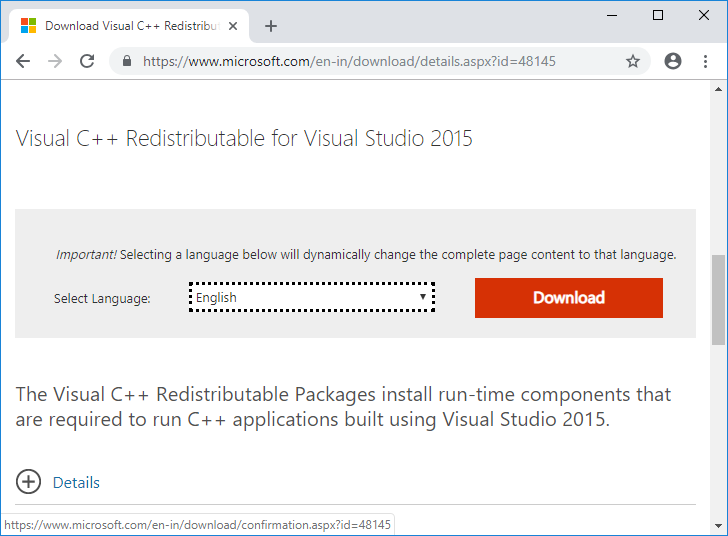Reload the Microsoft download page
728x536 pixels.
[x=87, y=61]
